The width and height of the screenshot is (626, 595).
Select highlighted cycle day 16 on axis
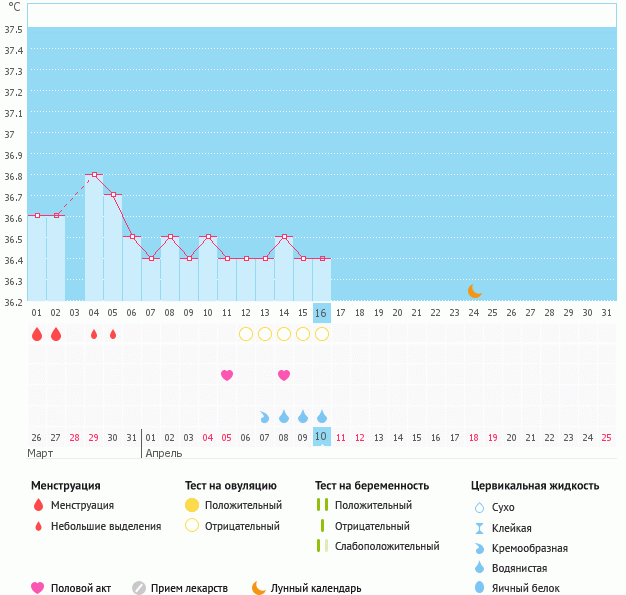321,312
